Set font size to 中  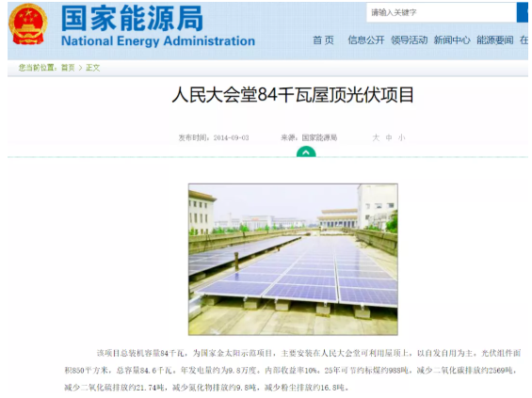389,137
